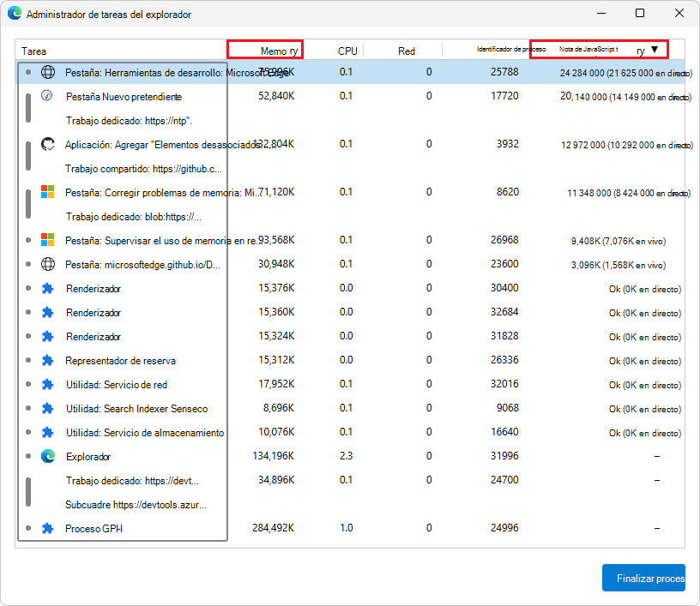
Task: Click globe icon of microsoftedge.github.io tab
Action: tap(48, 264)
